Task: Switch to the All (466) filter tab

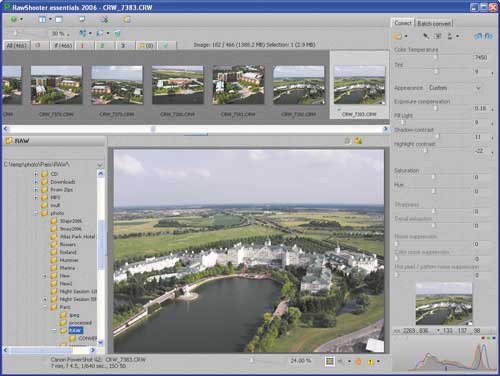Action: [16, 45]
